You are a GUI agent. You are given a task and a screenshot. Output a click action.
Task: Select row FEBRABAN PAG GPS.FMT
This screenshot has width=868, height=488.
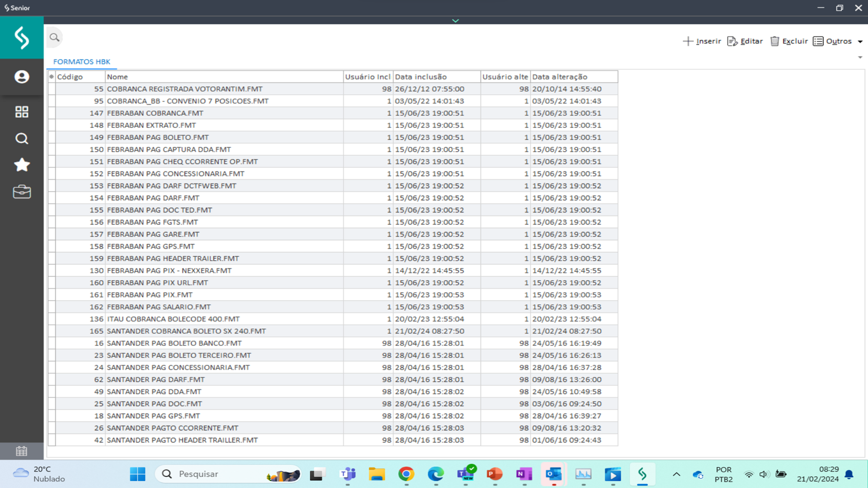[333, 246]
